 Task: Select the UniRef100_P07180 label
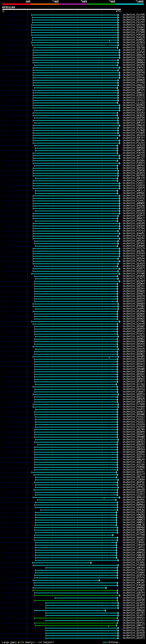pos(133,256)
